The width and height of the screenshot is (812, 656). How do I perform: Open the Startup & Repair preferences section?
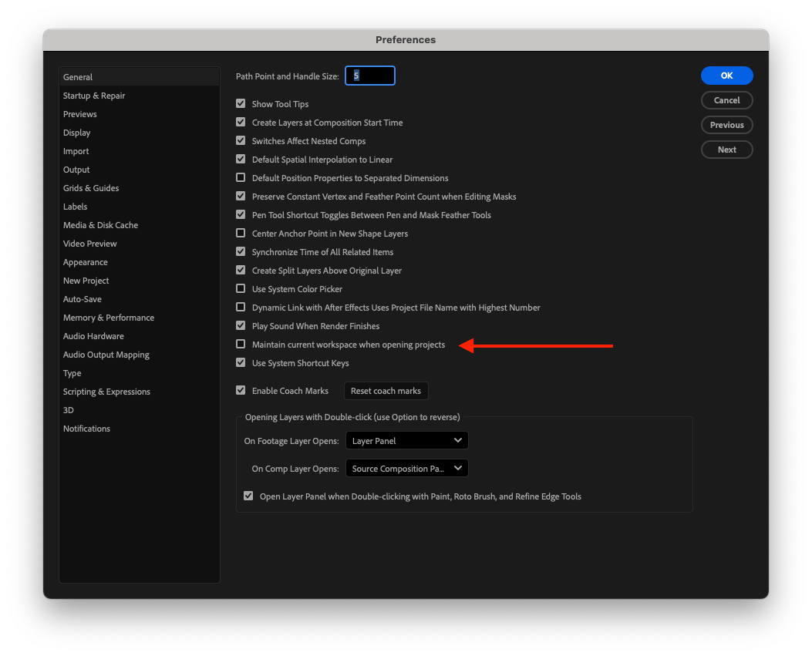coord(94,96)
